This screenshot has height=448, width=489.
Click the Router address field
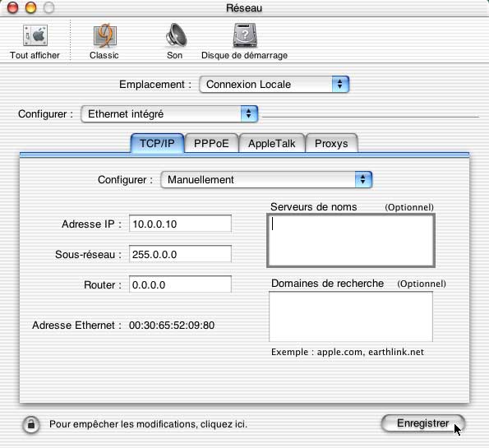[180, 284]
